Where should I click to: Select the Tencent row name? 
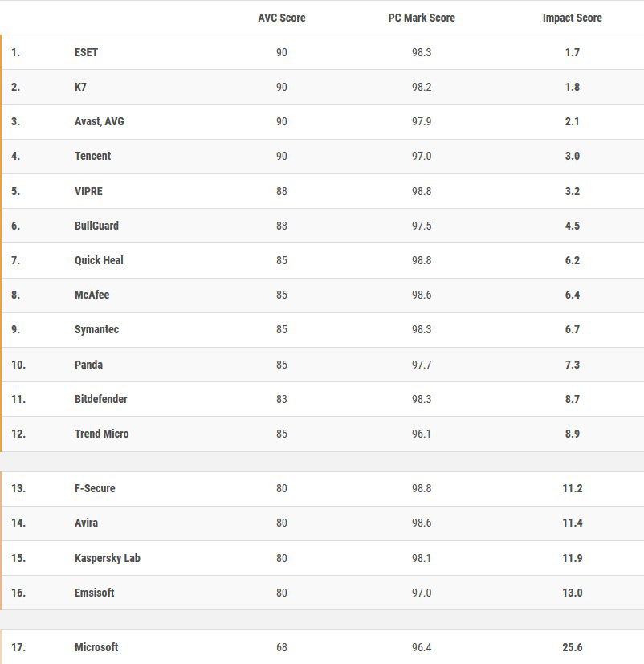coord(92,157)
